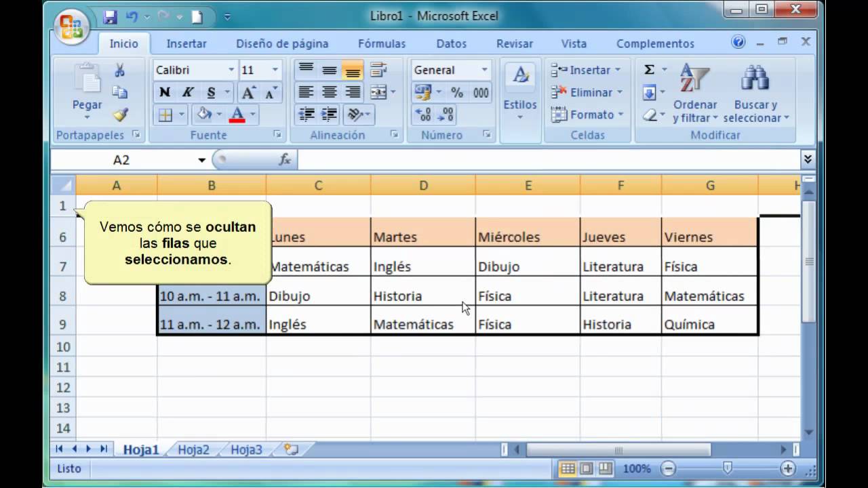Apply the accounting number format
Viewport: 868px width, 488px height.
(422, 92)
